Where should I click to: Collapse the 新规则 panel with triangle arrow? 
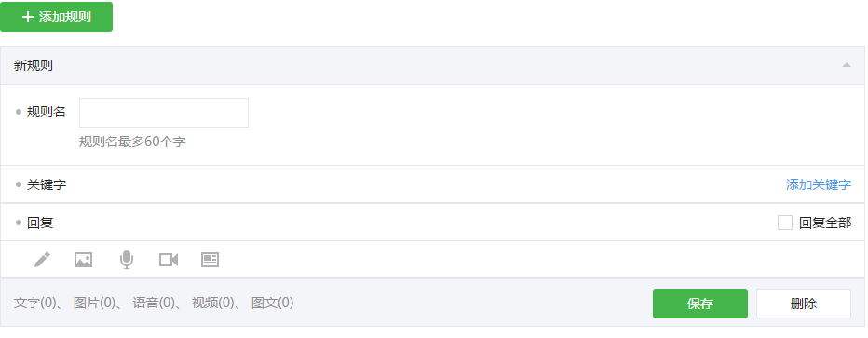(847, 65)
